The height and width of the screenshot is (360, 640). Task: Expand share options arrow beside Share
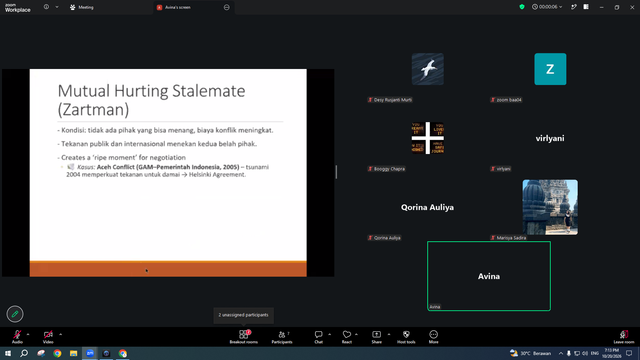point(389,334)
